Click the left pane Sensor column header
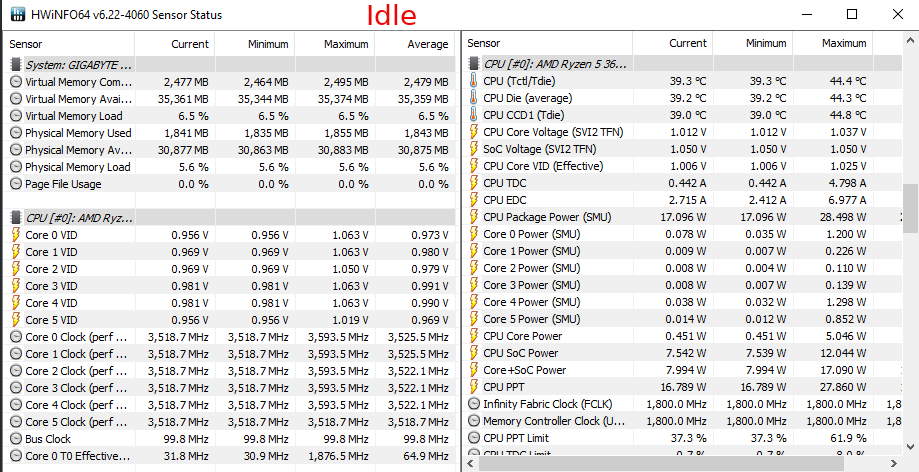 coord(70,44)
